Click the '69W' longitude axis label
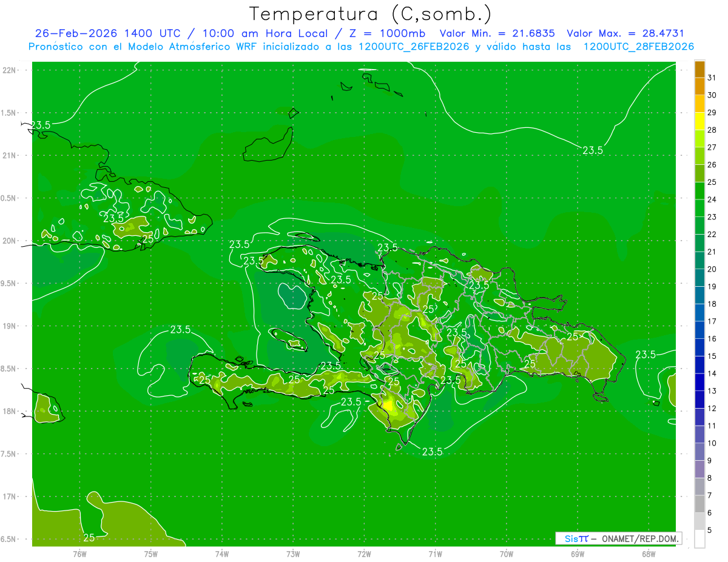 [578, 554]
